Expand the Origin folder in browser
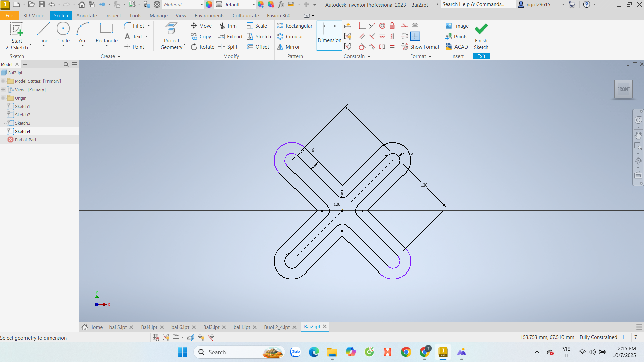Screen dimensions: 644x362 [3, 98]
